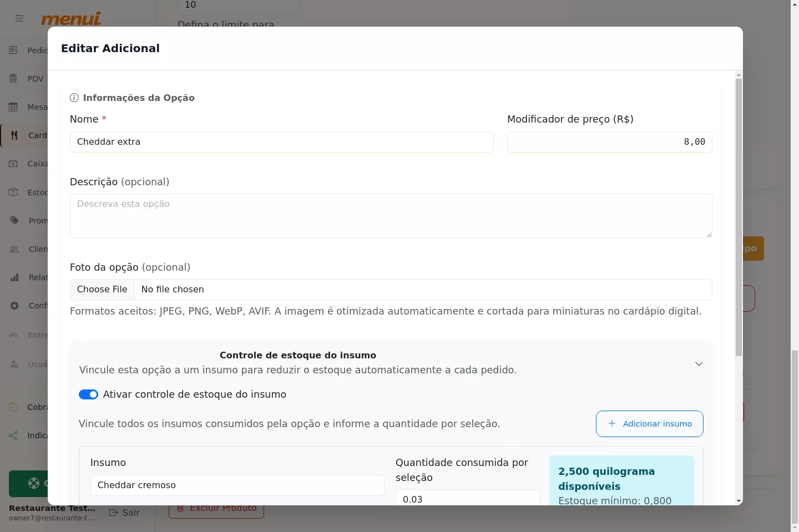Open the Caixa cash icon
This screenshot has width=799, height=532.
[13, 164]
